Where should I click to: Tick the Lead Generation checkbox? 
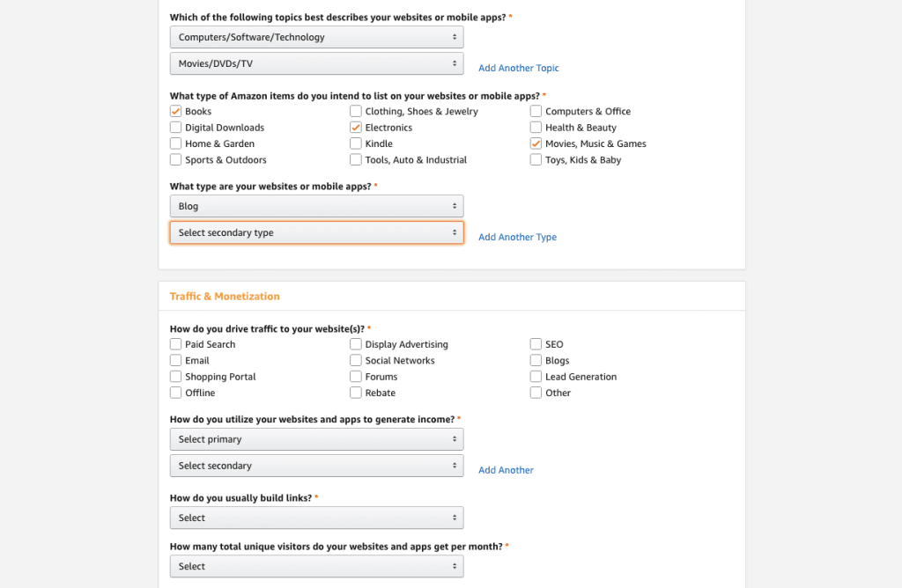tap(536, 377)
